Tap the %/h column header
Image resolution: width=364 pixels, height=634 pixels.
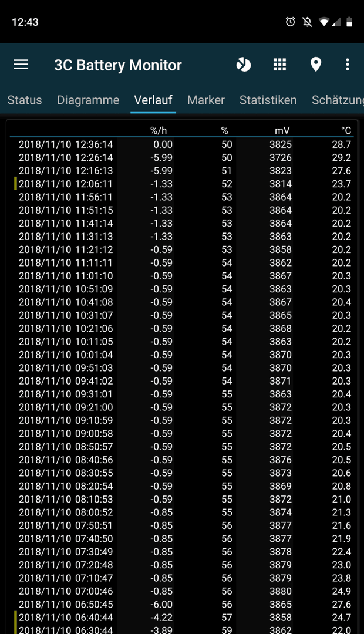point(159,130)
